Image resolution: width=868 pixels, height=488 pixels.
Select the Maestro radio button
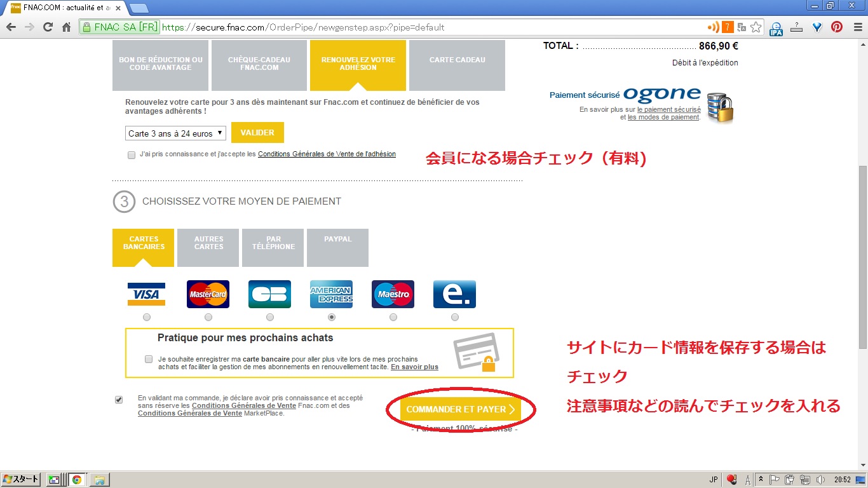(x=393, y=317)
